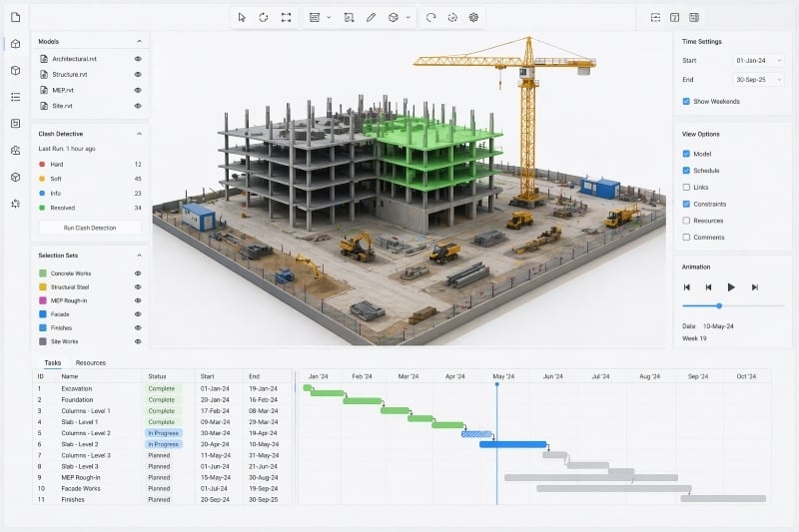This screenshot has width=799, height=532.
Task: Open the 3D cube tool dropdown arrow
Action: 408,17
